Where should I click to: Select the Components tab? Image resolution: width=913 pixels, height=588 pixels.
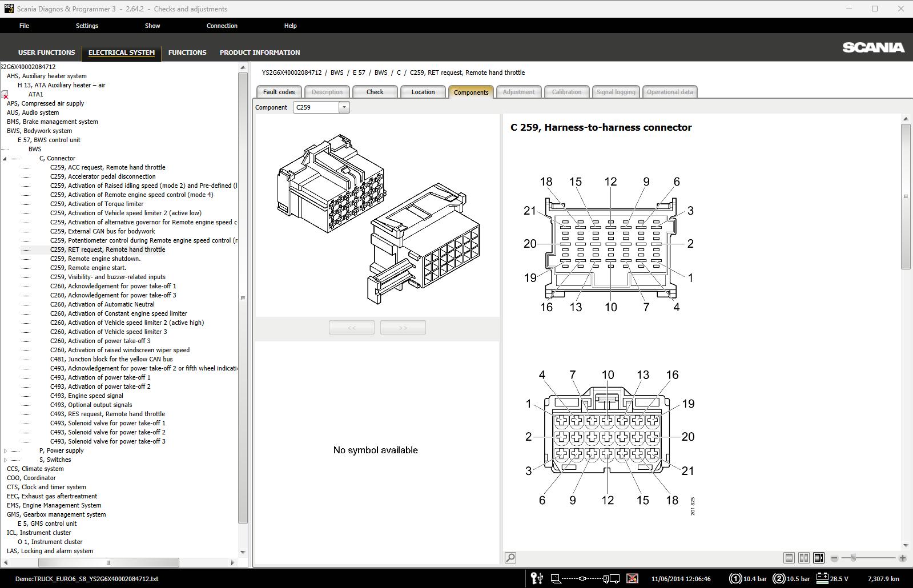point(471,92)
